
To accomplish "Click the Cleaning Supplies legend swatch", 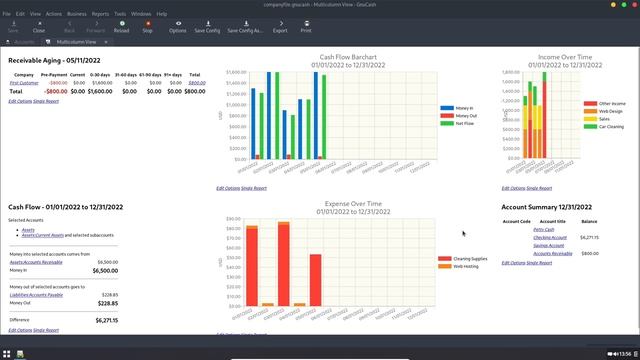I will [x=444, y=259].
